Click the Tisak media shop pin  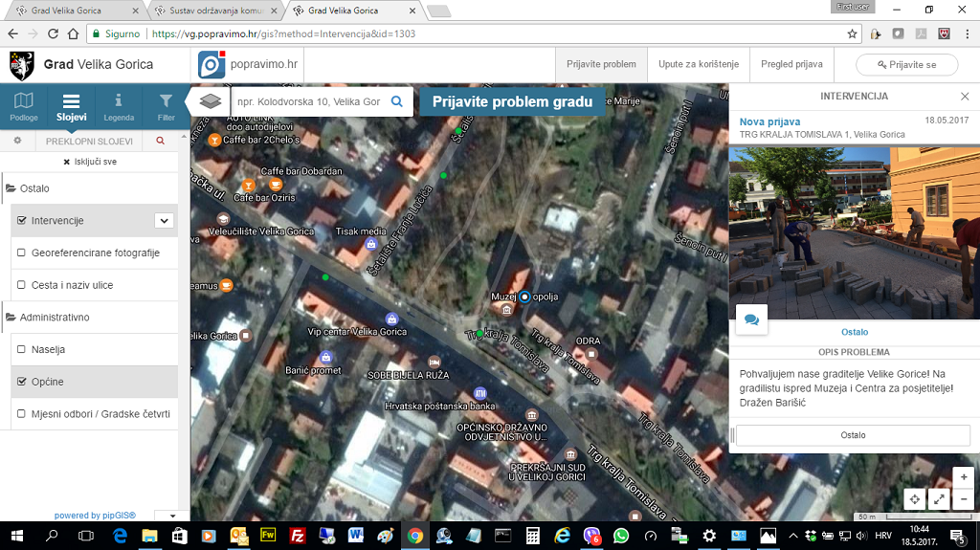pyautogui.click(x=371, y=244)
